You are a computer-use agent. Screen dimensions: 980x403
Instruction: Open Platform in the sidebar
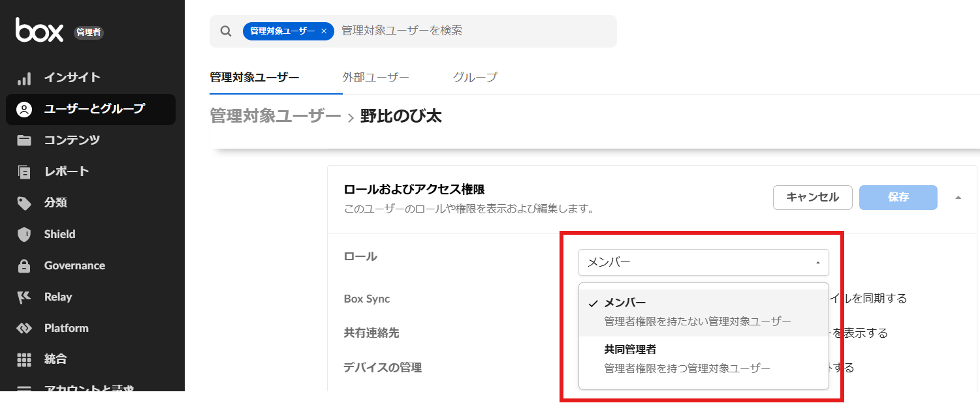(x=91, y=328)
